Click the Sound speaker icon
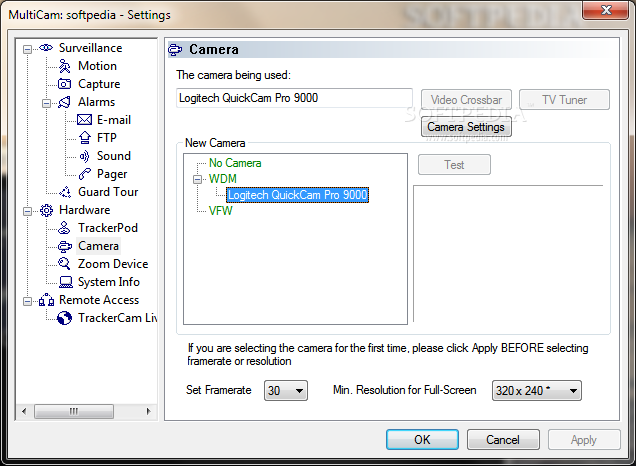Image resolution: width=636 pixels, height=466 pixels. click(84, 156)
